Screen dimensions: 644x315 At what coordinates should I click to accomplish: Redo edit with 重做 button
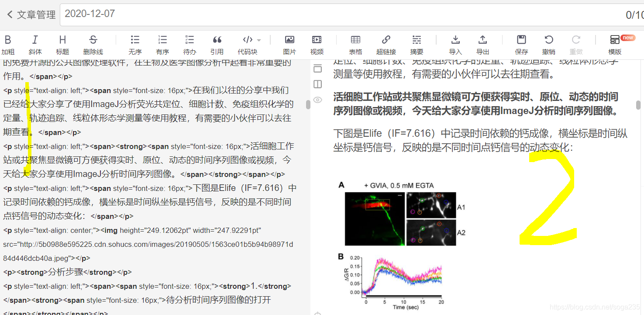point(576,45)
